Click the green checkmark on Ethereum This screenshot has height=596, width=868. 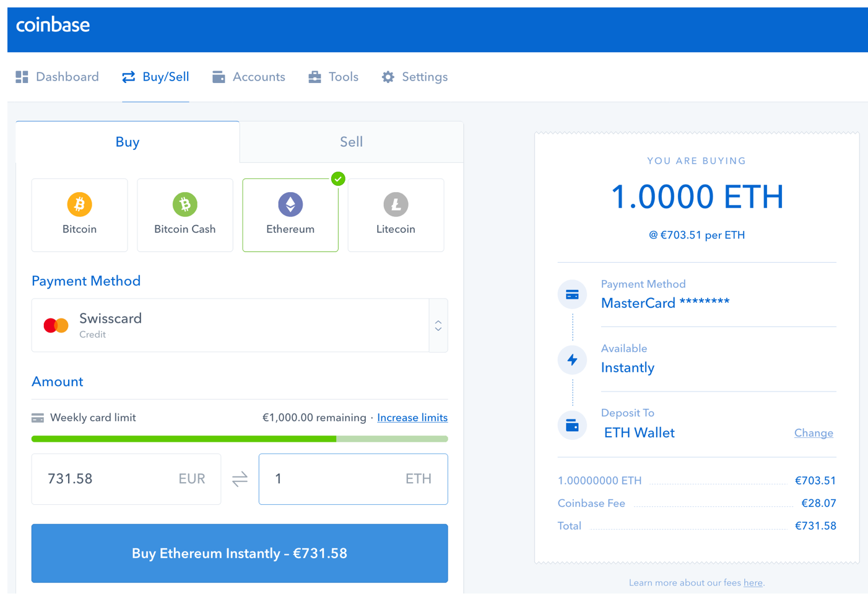338,179
